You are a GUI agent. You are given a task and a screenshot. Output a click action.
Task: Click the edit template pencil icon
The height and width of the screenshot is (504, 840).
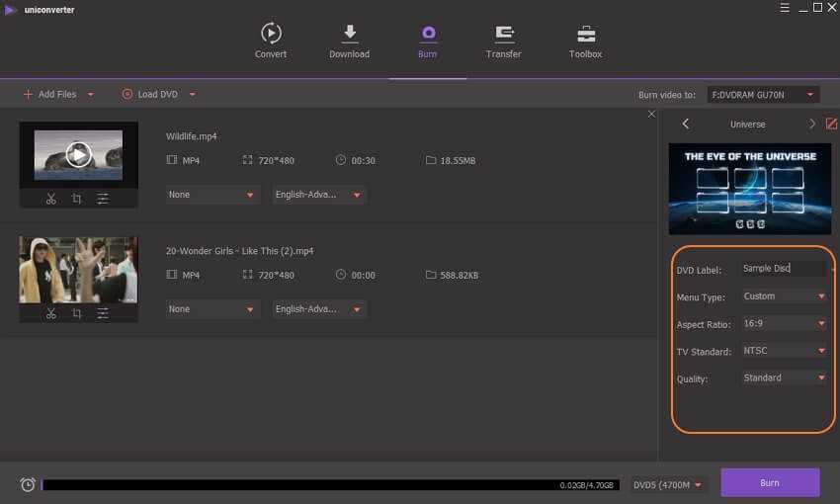point(831,124)
